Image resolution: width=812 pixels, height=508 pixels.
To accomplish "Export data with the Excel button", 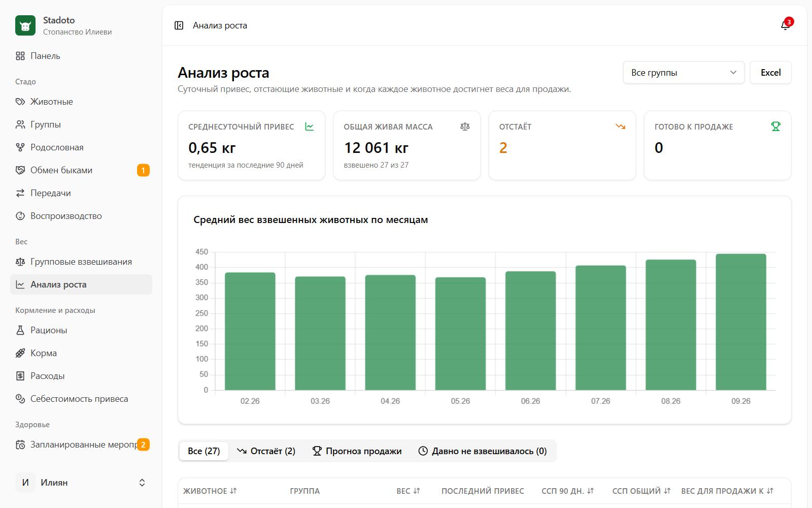I will pos(770,73).
